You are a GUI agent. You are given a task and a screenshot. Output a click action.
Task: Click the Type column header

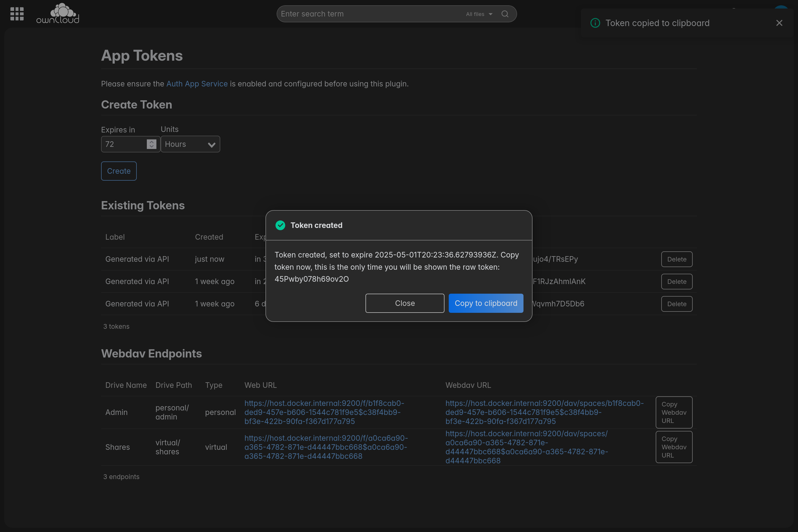coord(214,385)
